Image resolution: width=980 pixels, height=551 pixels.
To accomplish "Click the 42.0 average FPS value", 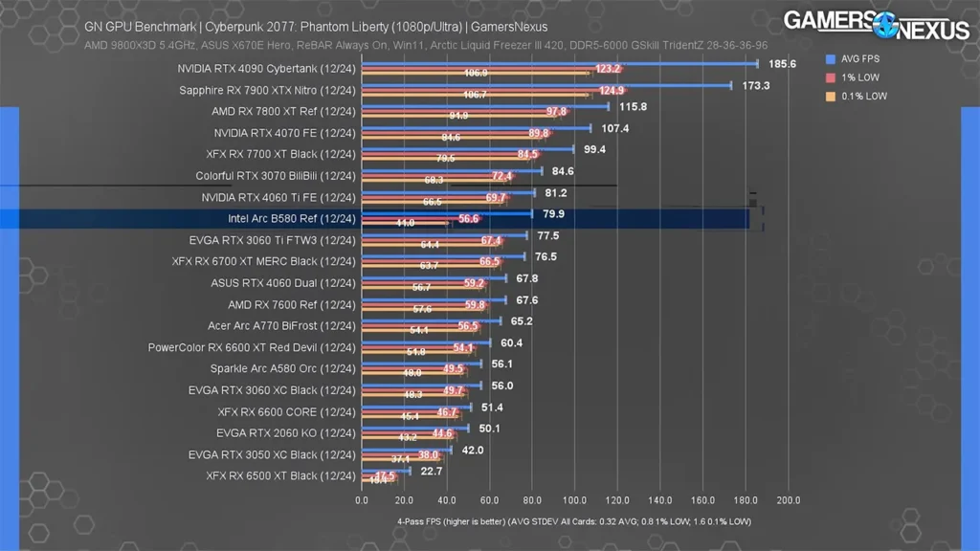I will click(x=473, y=451).
